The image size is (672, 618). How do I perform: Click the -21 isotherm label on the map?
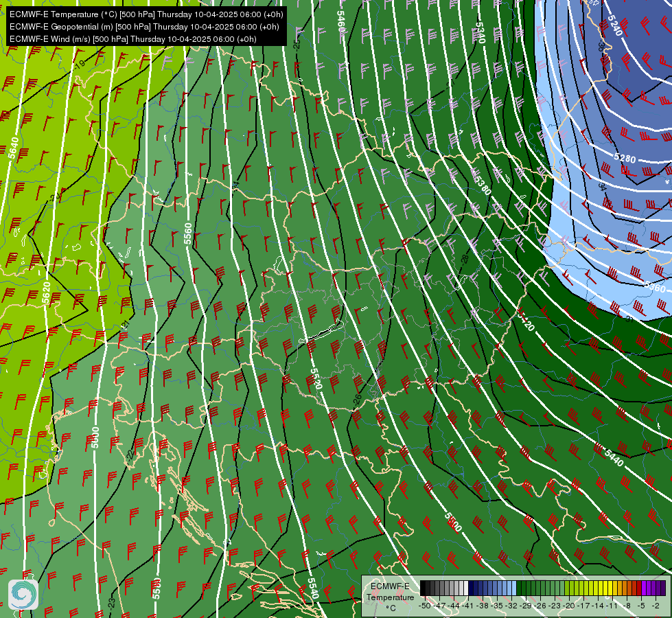point(125,325)
